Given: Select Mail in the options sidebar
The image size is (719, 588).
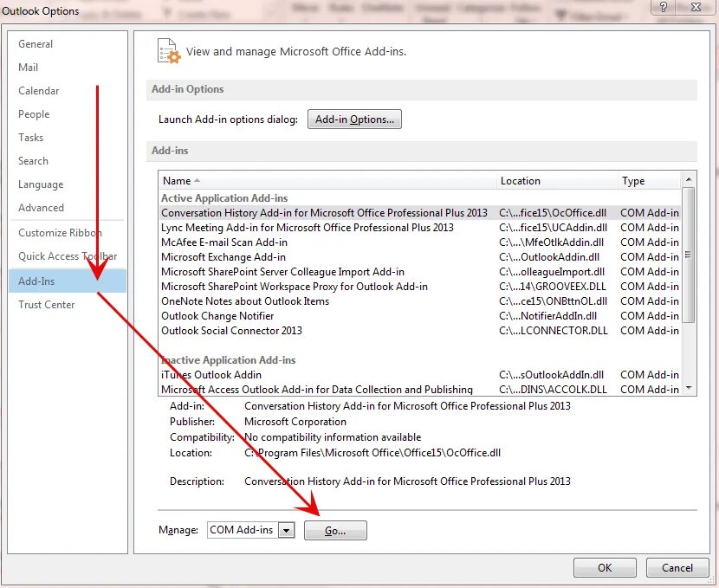Looking at the screenshot, I should coord(28,68).
